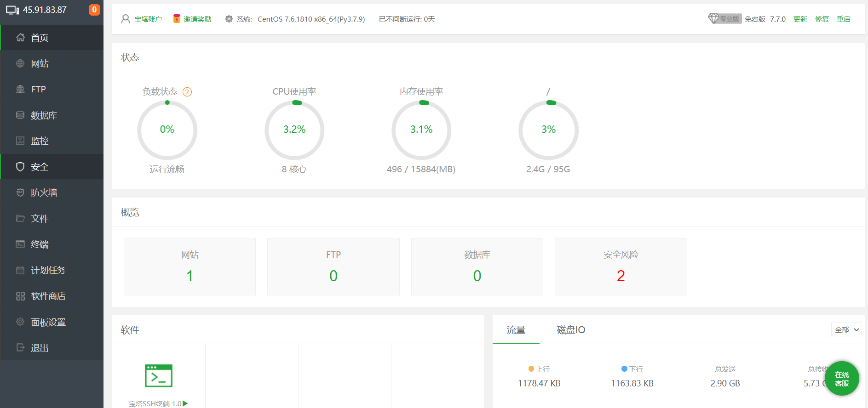Switch to the 磁盘IO tab
The height and width of the screenshot is (408, 868).
click(570, 330)
